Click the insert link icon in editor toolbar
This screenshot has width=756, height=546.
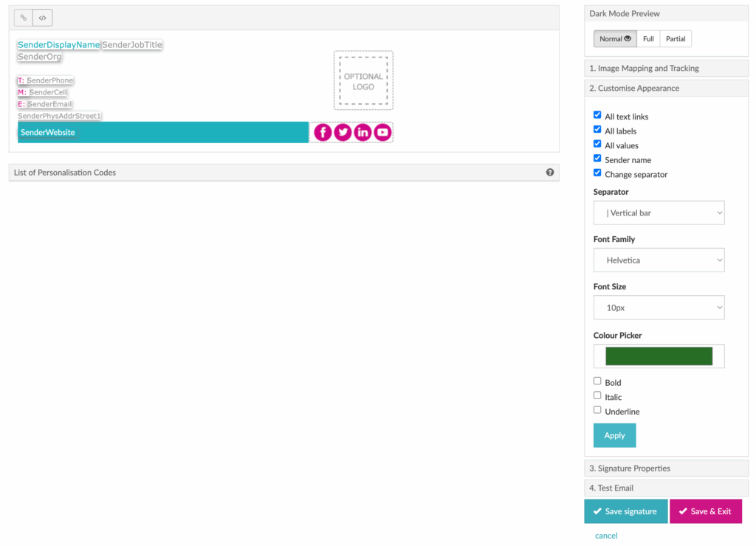pyautogui.click(x=24, y=18)
